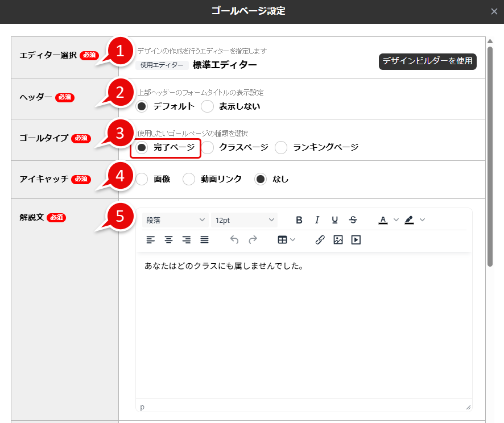Screen dimensions: 504x423
Task: Select center text alignment
Action: [168, 239]
